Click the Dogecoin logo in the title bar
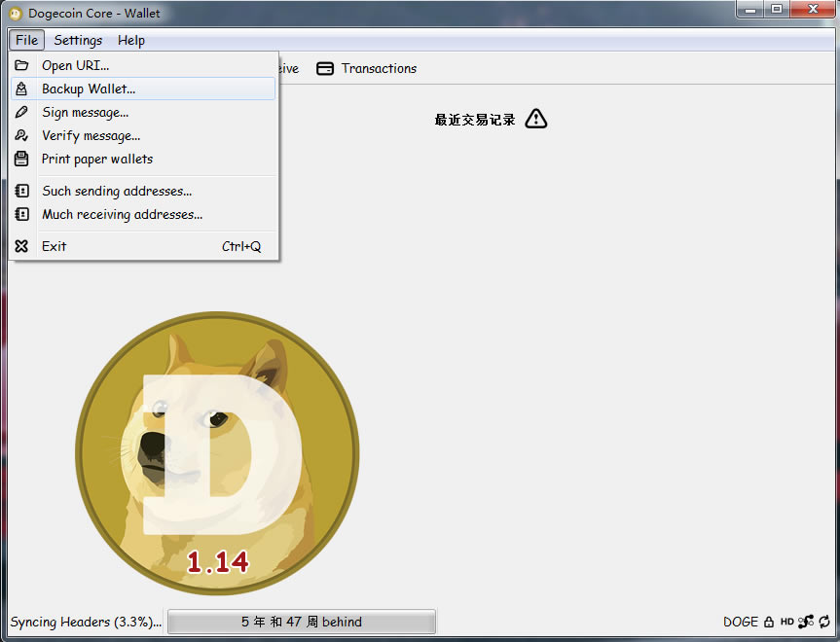The width and height of the screenshot is (840, 642). click(14, 13)
